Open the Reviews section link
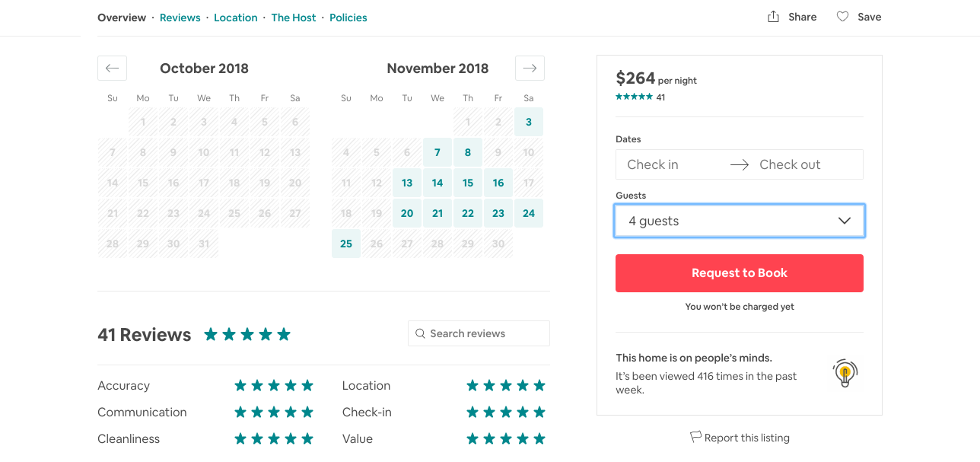 [180, 17]
